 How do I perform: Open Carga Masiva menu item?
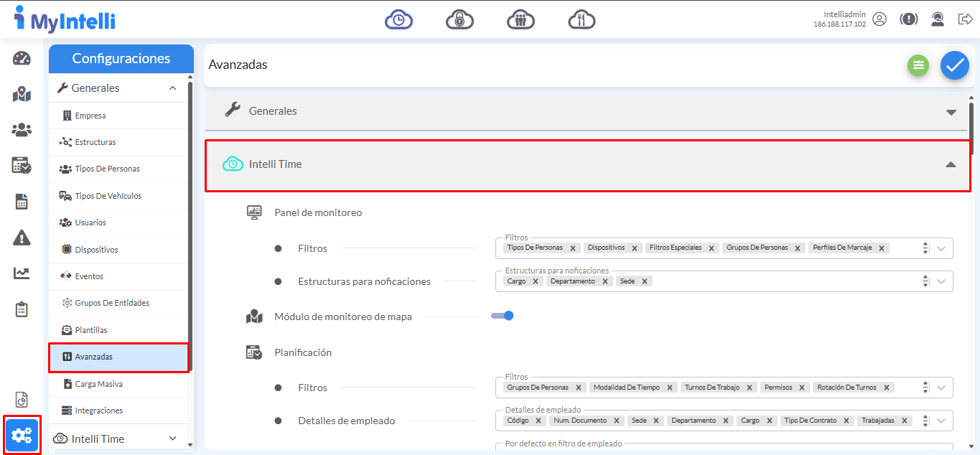point(98,384)
